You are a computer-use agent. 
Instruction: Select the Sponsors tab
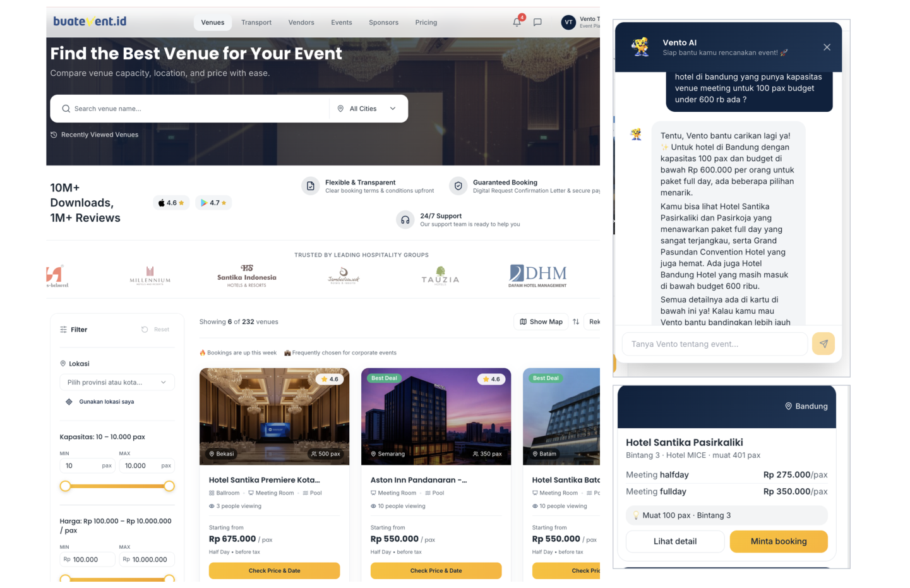tap(383, 22)
